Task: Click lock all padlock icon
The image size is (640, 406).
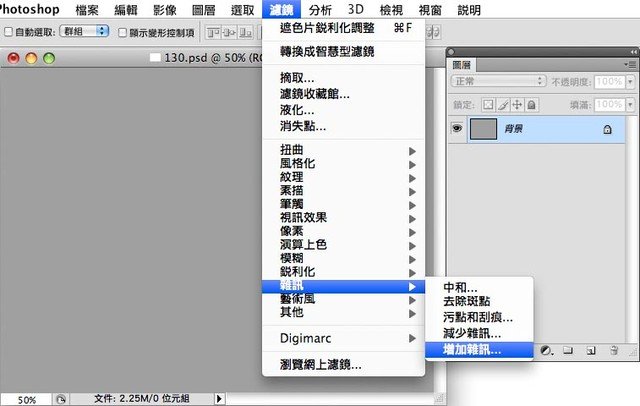Action: coord(531,105)
